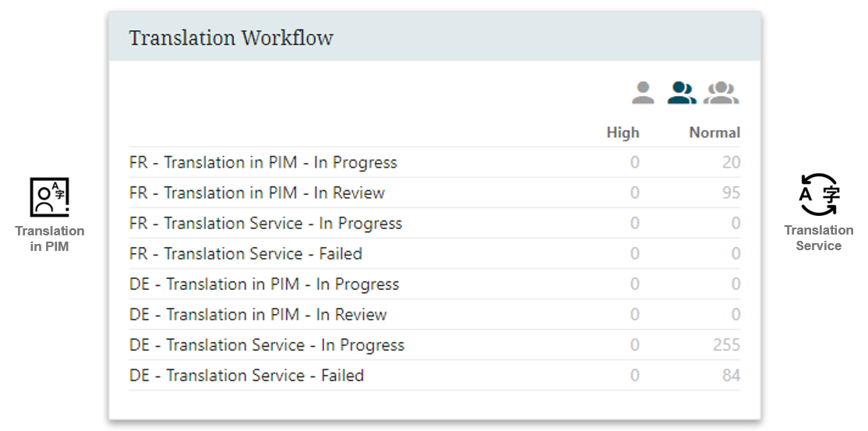
Task: Open FR - Translation Service - In Progress row
Action: click(x=435, y=223)
